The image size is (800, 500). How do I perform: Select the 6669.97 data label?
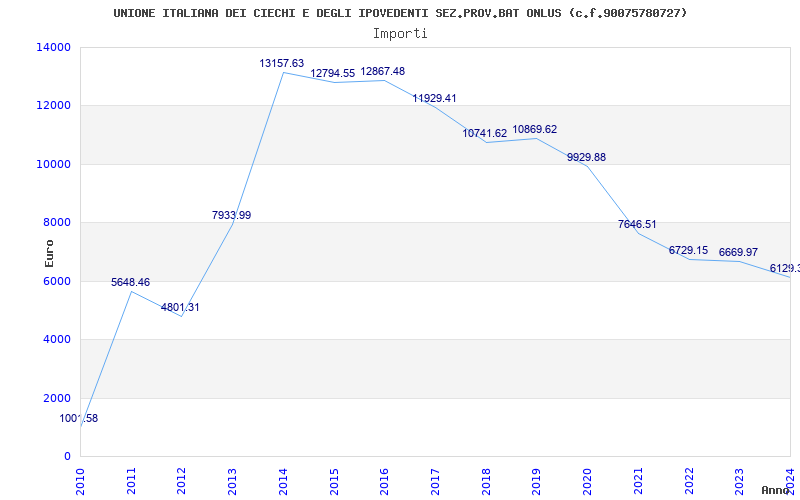(x=738, y=253)
